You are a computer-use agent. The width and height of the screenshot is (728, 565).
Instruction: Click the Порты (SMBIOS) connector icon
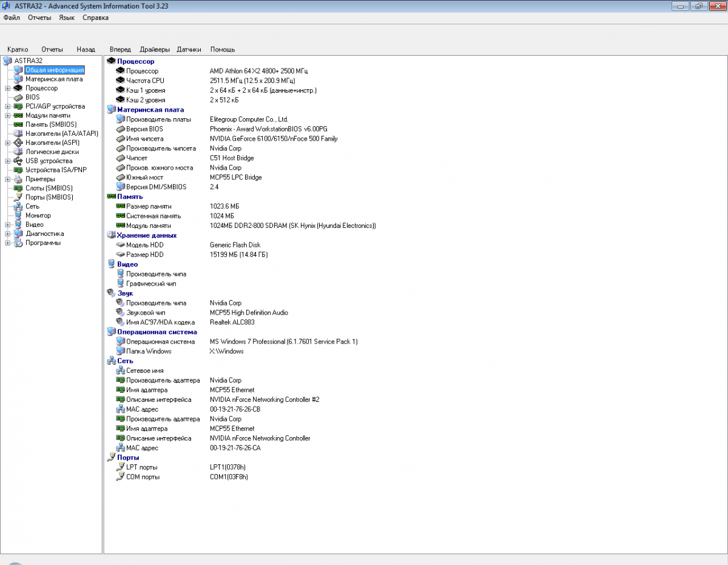click(18, 197)
